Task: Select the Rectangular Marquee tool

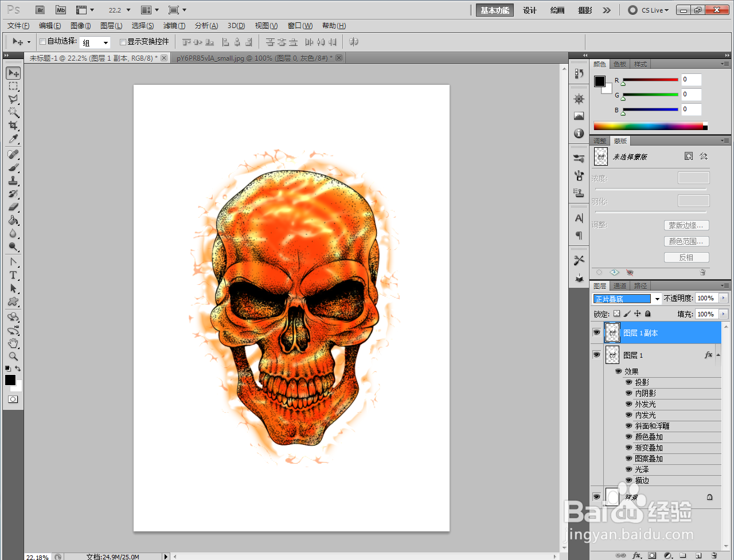Action: 13,87
